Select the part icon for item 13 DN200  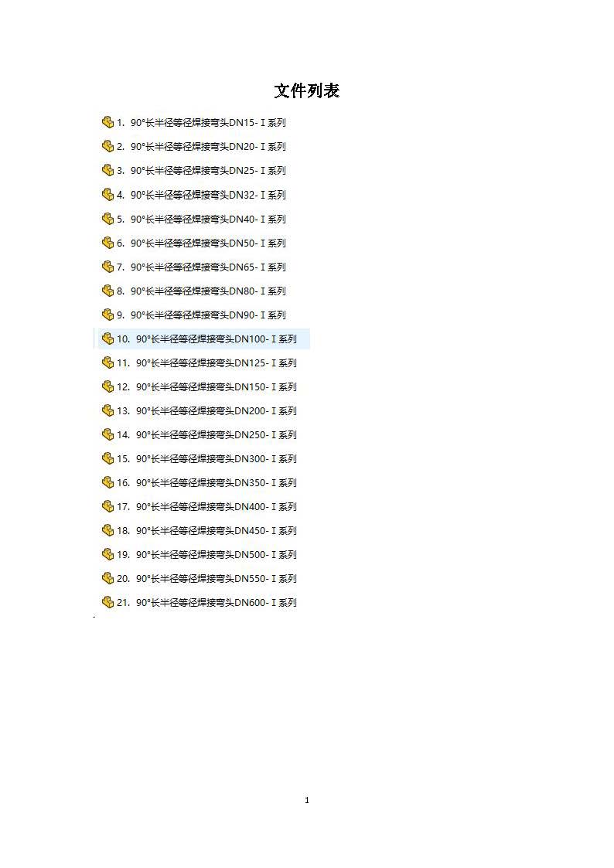[x=108, y=410]
